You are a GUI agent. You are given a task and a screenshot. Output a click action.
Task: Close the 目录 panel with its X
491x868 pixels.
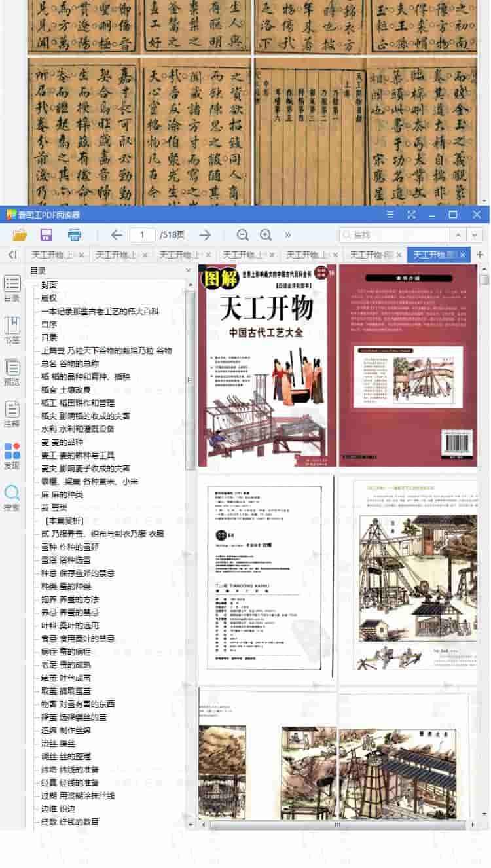188,270
